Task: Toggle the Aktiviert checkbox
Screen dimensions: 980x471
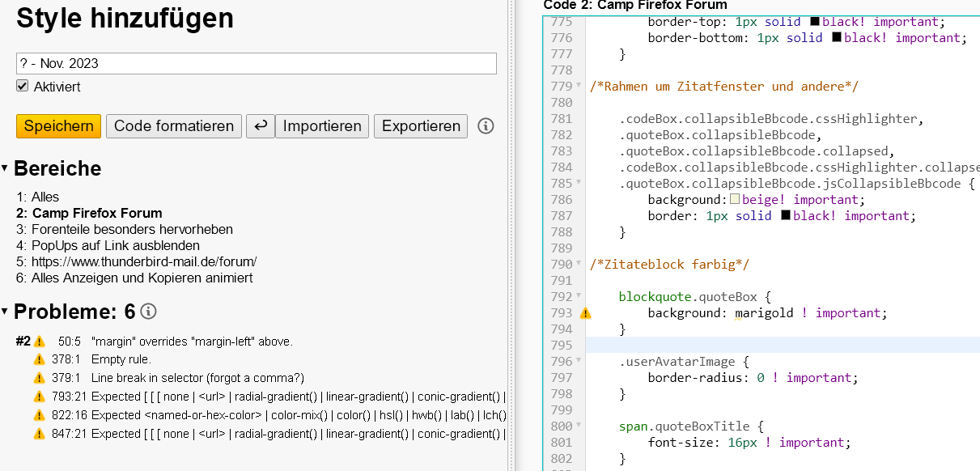Action: click(x=23, y=87)
